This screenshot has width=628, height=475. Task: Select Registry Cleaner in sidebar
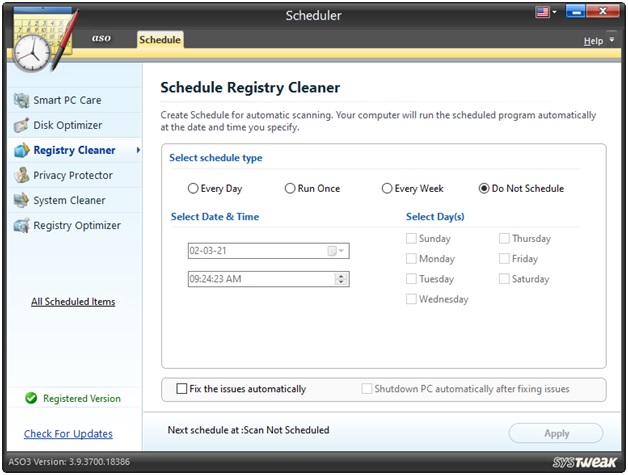pyautogui.click(x=75, y=150)
